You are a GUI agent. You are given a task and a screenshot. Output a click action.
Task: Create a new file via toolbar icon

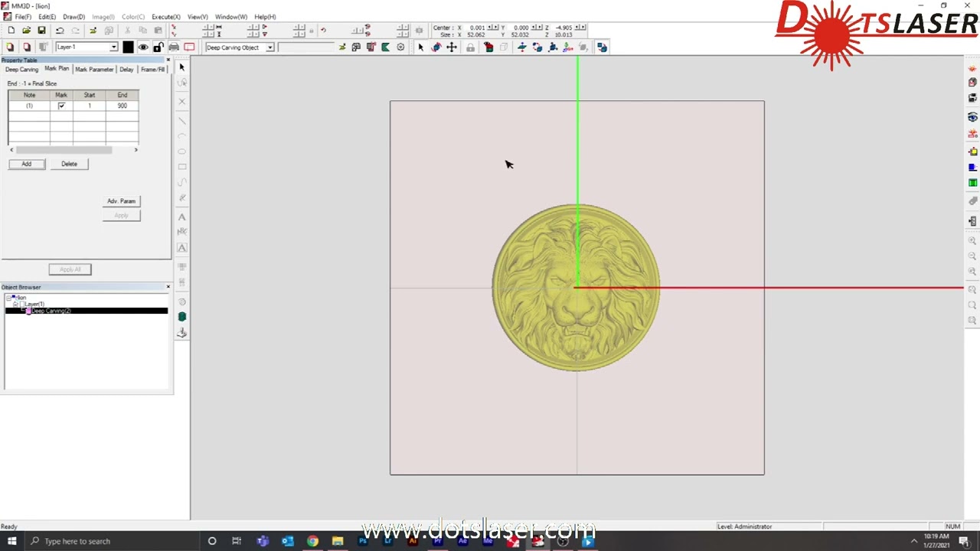click(11, 31)
